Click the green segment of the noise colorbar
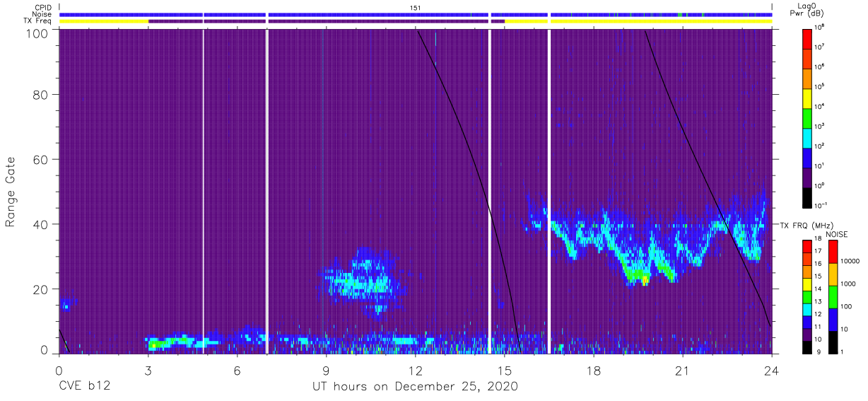 (833, 297)
